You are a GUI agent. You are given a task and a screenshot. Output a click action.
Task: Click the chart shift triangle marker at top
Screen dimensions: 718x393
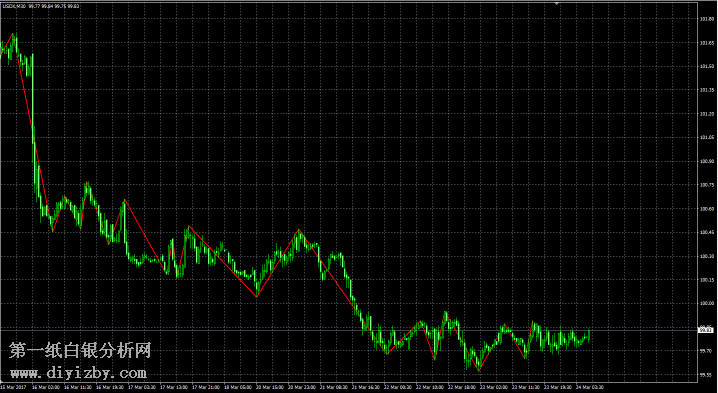[x=557, y=3]
